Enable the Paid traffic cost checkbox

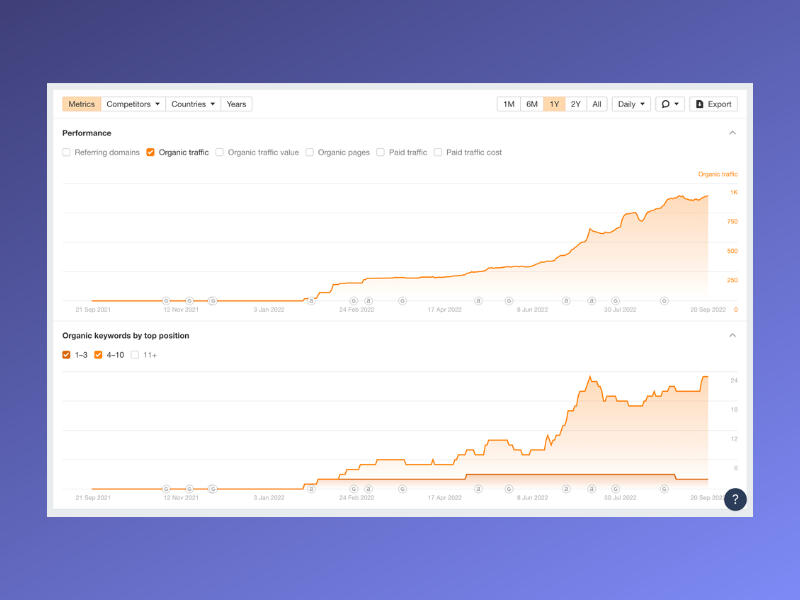point(438,153)
